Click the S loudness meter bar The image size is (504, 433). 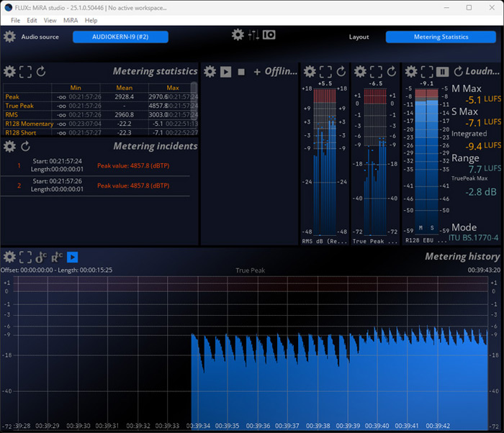(432, 160)
